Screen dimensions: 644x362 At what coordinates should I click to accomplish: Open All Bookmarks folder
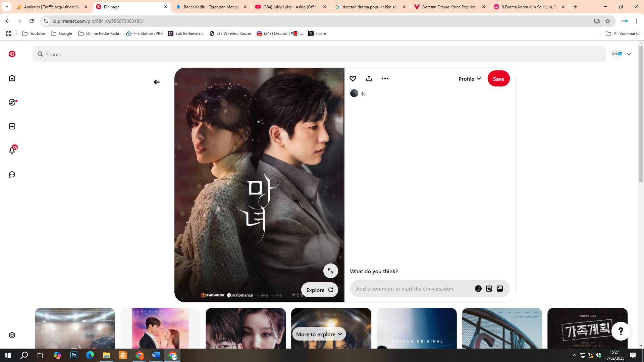(623, 34)
